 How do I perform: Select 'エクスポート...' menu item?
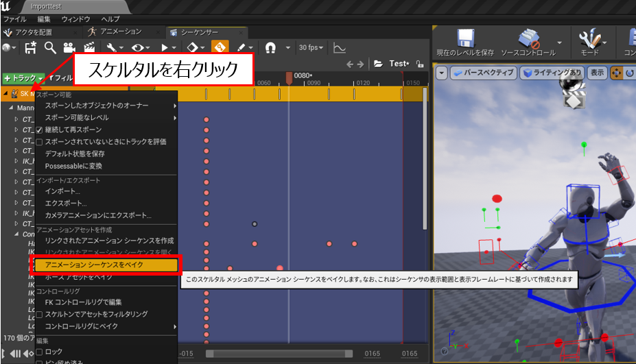click(106, 203)
